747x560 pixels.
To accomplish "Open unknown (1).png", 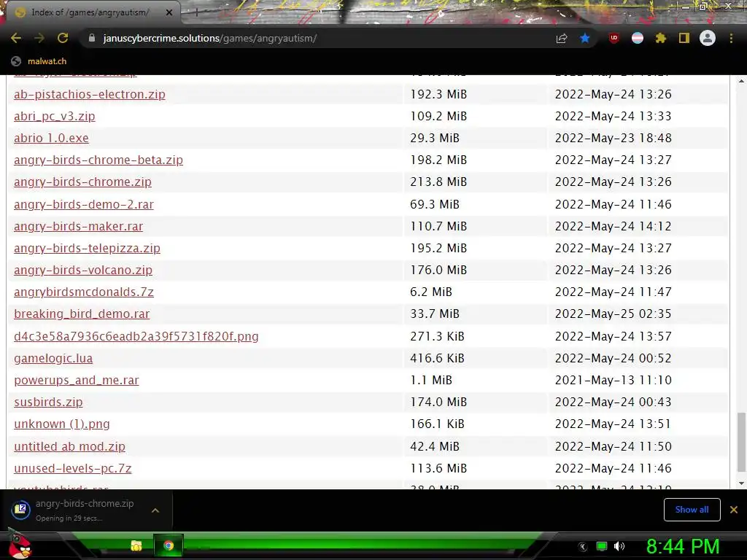I will tap(61, 424).
